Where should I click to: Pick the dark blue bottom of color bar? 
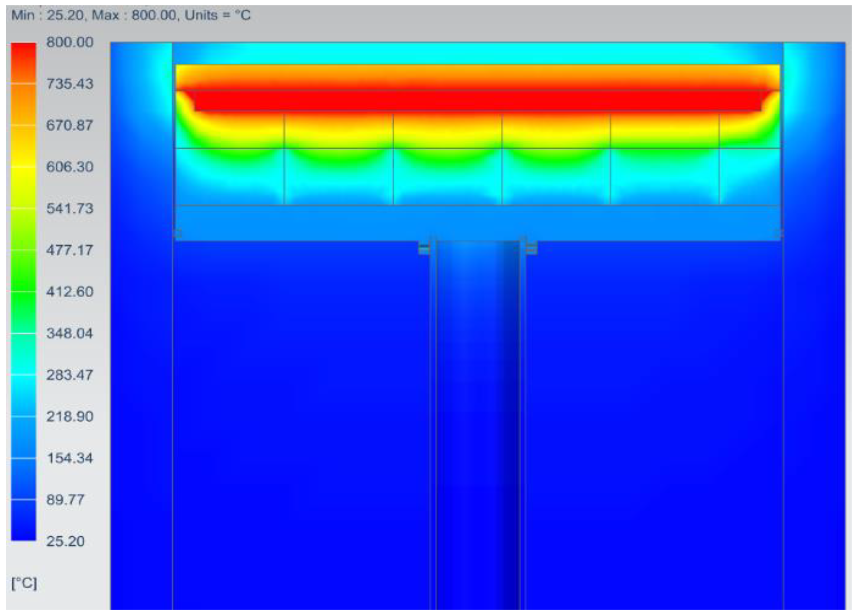pyautogui.click(x=23, y=529)
